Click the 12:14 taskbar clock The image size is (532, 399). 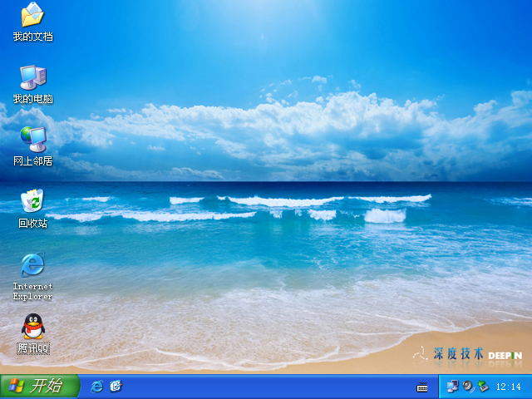pos(508,387)
